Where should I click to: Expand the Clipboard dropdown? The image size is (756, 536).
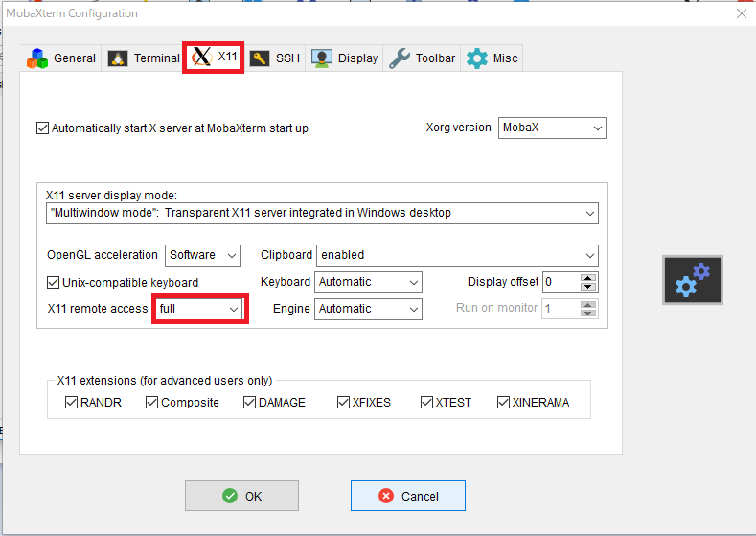[x=457, y=255]
